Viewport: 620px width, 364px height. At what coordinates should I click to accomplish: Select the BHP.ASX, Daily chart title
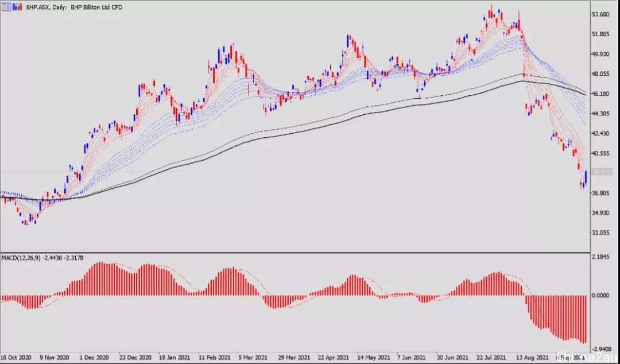tap(74, 7)
